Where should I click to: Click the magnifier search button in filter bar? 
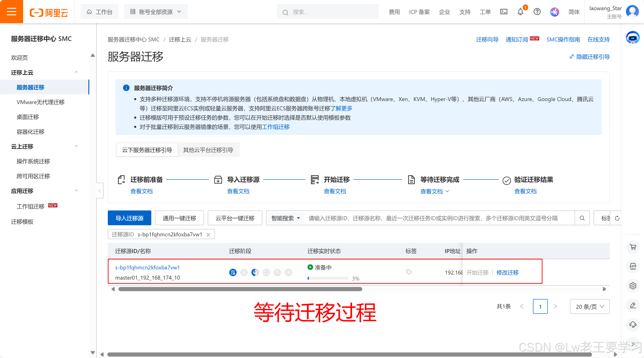(582, 218)
